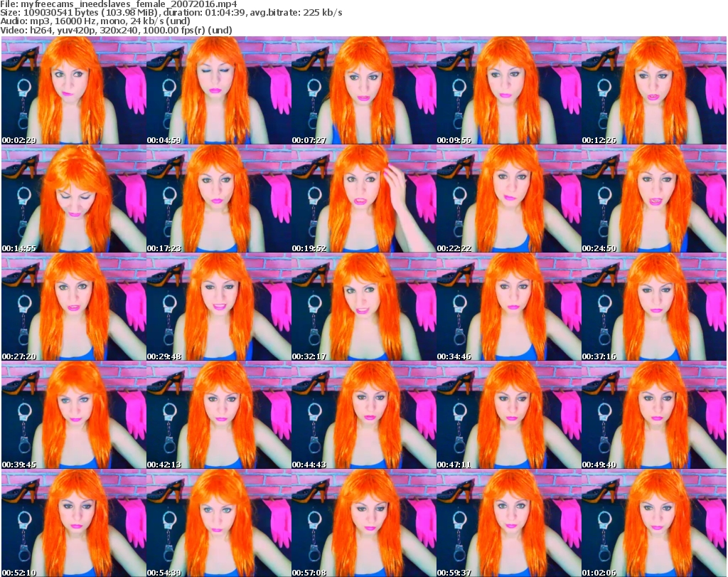Select the thumbnail stamped 01:02:06

tap(654, 523)
